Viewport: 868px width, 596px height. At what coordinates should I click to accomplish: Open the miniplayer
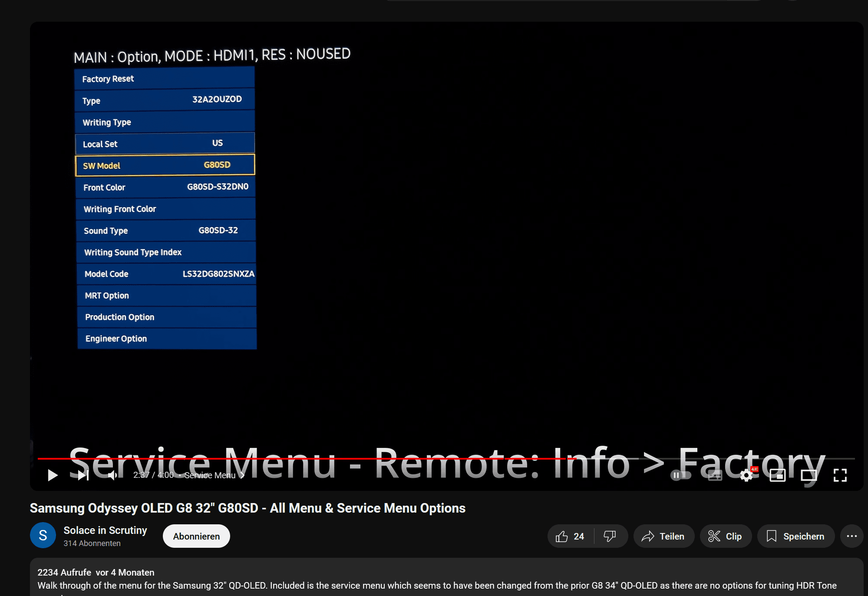777,476
